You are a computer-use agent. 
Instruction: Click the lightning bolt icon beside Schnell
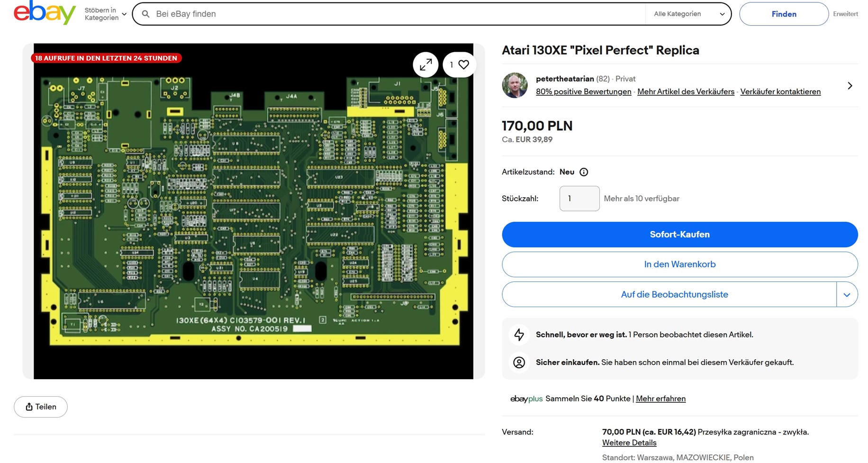point(519,334)
